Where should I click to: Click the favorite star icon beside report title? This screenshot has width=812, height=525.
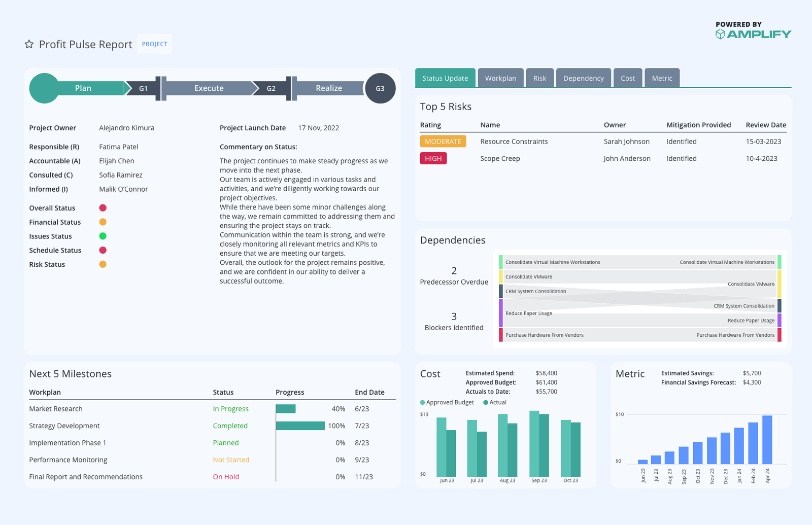click(29, 44)
